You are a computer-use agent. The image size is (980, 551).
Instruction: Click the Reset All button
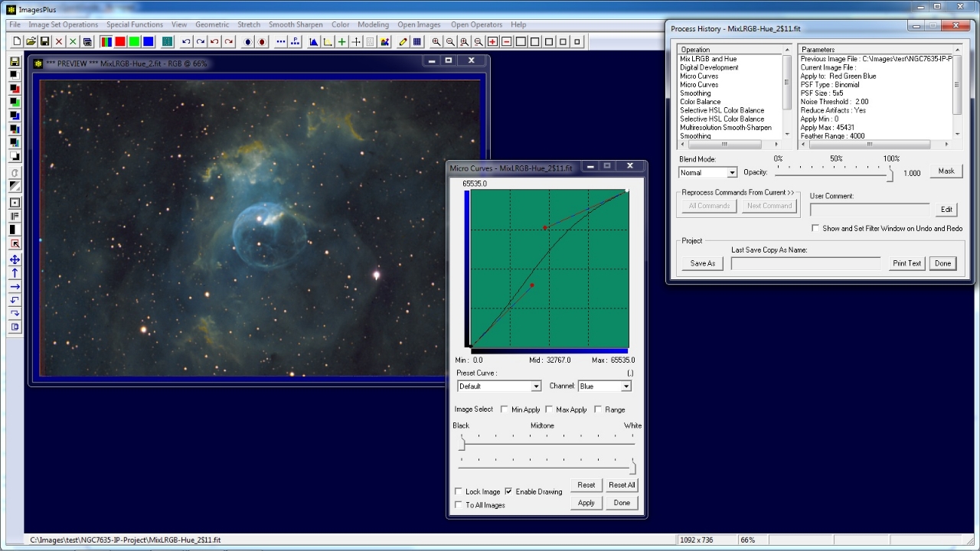(x=622, y=484)
